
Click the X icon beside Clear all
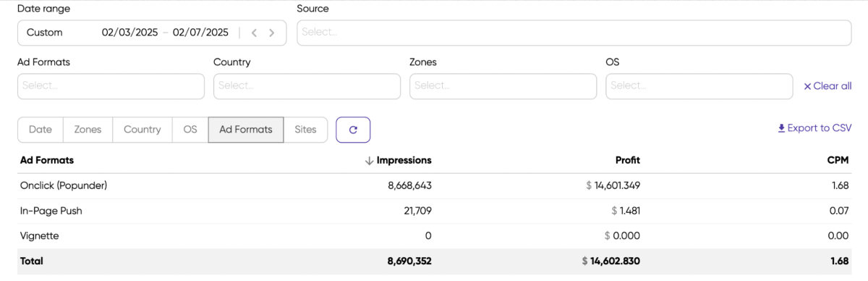(807, 86)
